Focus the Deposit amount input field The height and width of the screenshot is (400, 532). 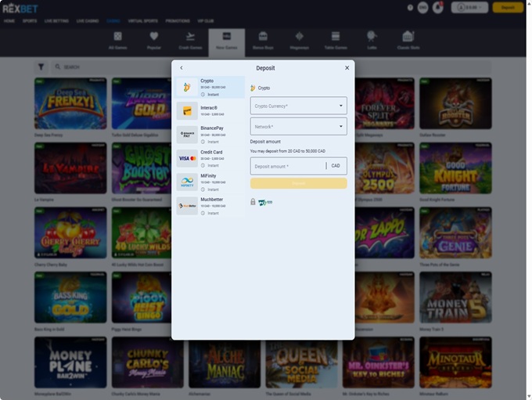[288, 166]
